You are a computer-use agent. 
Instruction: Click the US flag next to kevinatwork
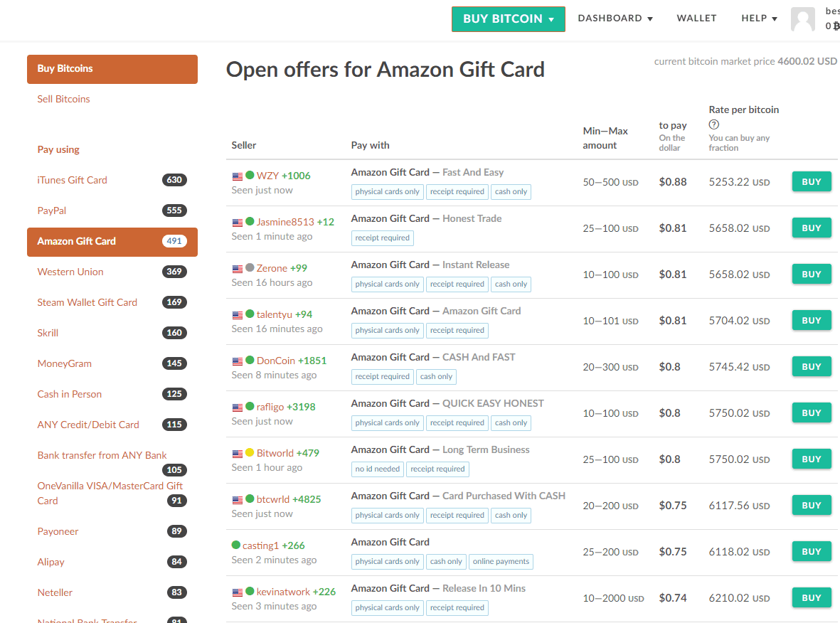238,592
